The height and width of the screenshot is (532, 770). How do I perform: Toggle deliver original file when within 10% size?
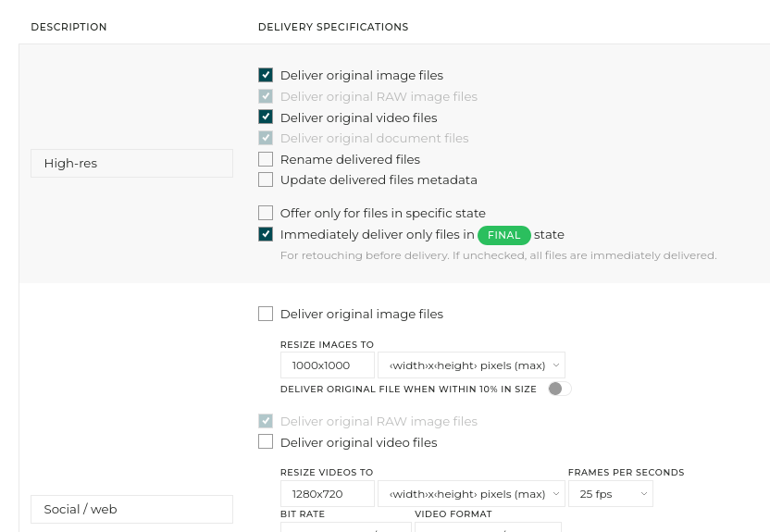click(560, 389)
